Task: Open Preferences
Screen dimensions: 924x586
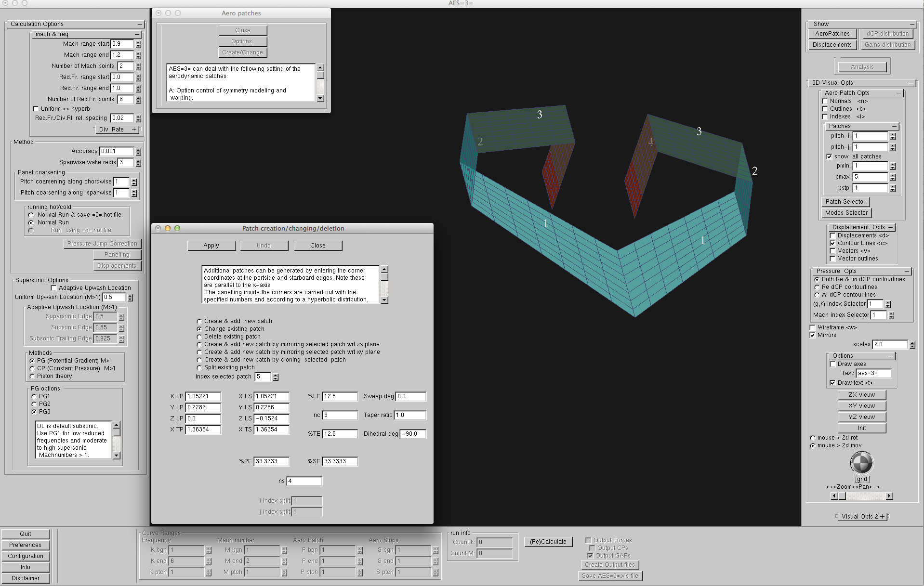Action: point(26,545)
